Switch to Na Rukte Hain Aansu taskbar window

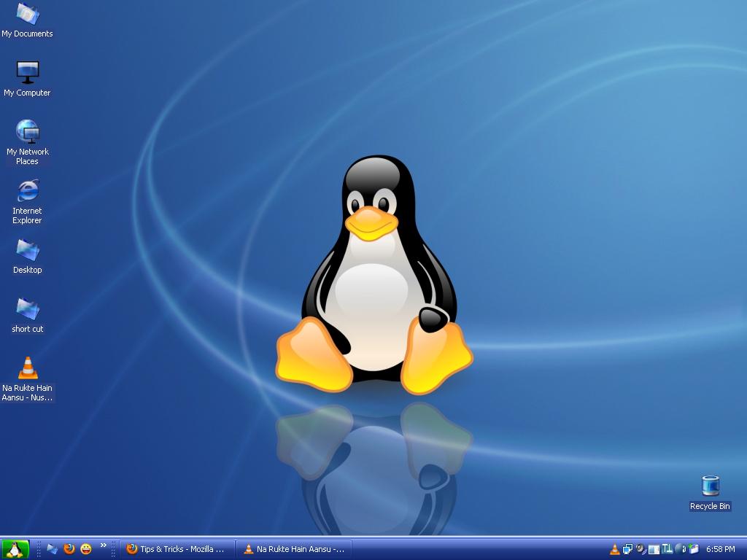click(x=294, y=549)
